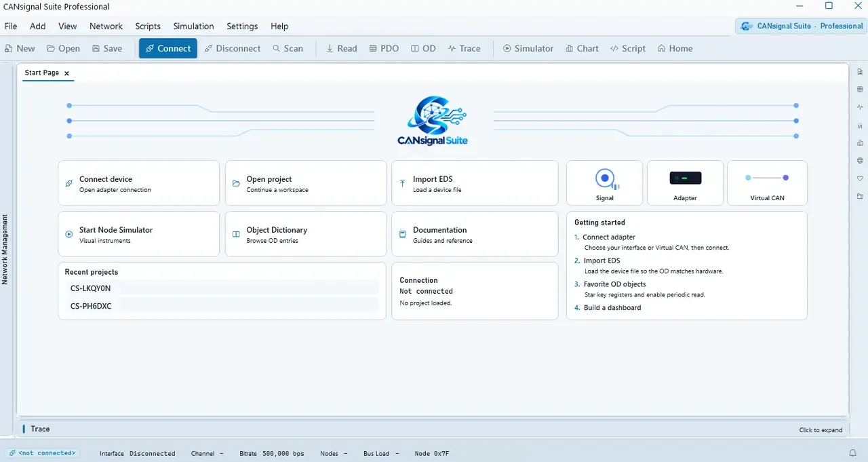Click the Documentation card
This screenshot has width=868, height=462.
coord(475,234)
